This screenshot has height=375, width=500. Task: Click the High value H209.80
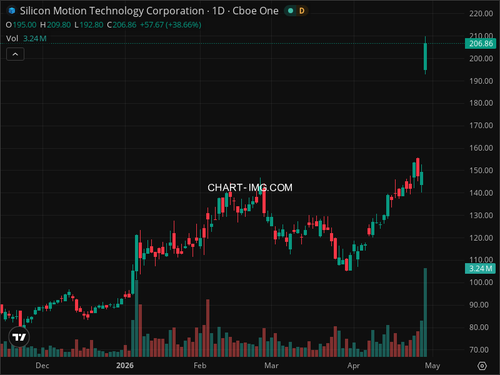pos(55,25)
